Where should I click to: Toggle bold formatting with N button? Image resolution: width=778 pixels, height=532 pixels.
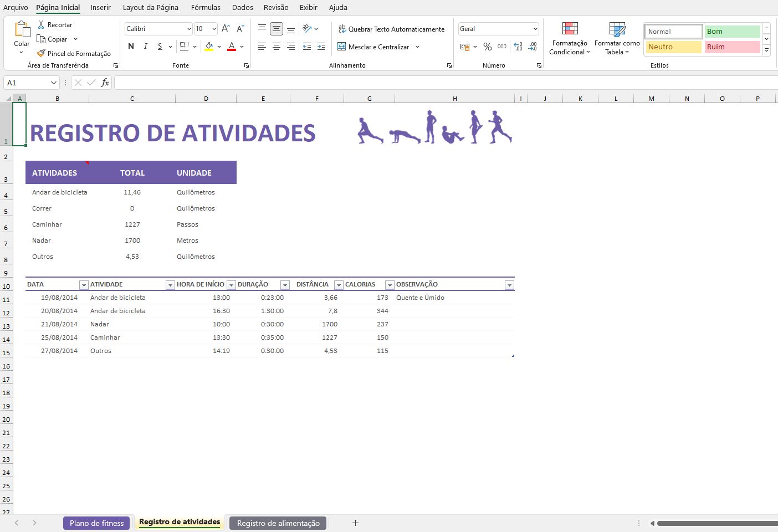[131, 47]
